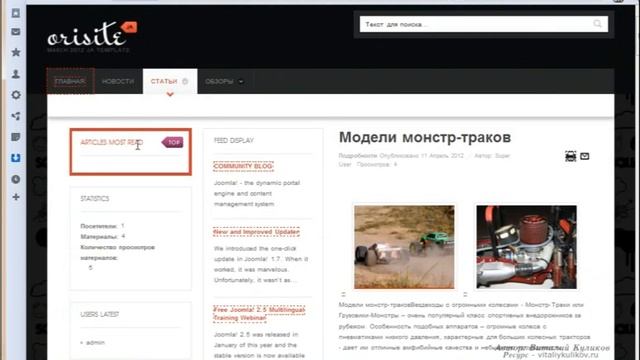Screen dimensions: 640x360
Task: Click the plus add-panel icon in sidebar
Action: (x=16, y=197)
